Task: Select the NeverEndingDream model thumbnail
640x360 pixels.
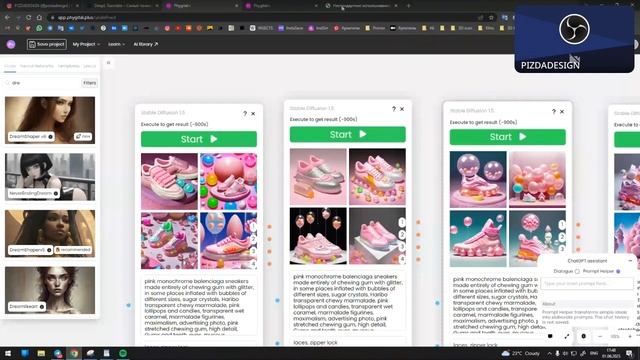Action: tap(50, 177)
